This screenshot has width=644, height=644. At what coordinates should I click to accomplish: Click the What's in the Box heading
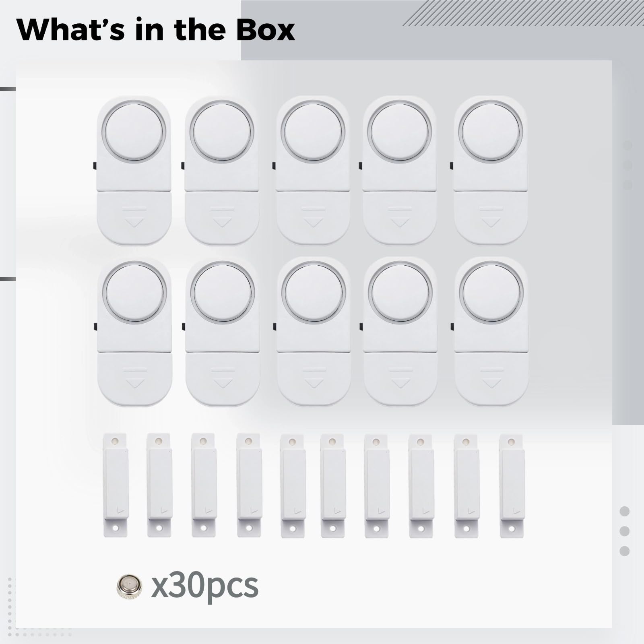coord(156,29)
